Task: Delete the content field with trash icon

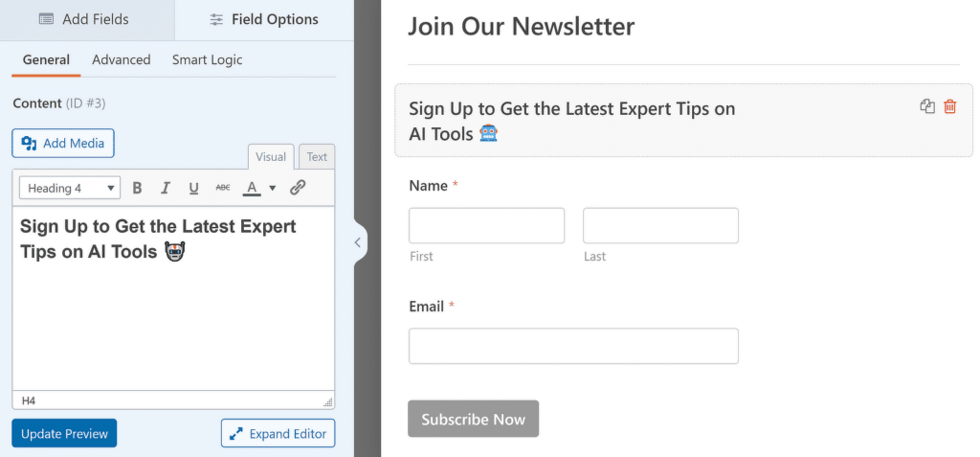Action: click(949, 106)
